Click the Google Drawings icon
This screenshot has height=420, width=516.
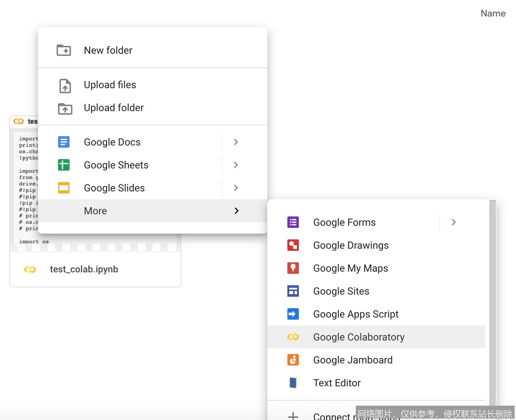pyautogui.click(x=293, y=245)
